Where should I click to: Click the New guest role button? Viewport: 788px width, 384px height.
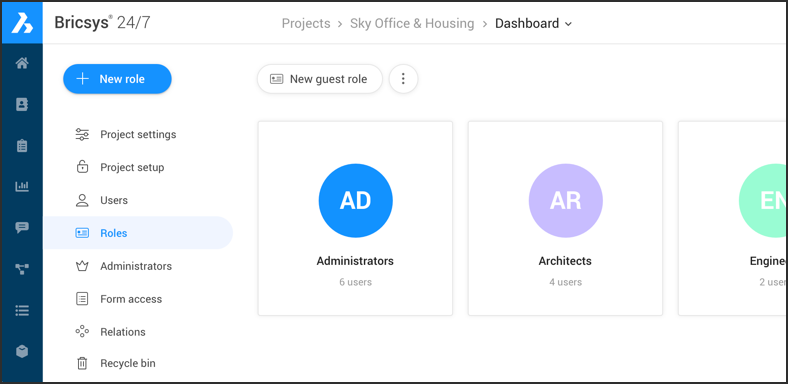pos(320,79)
